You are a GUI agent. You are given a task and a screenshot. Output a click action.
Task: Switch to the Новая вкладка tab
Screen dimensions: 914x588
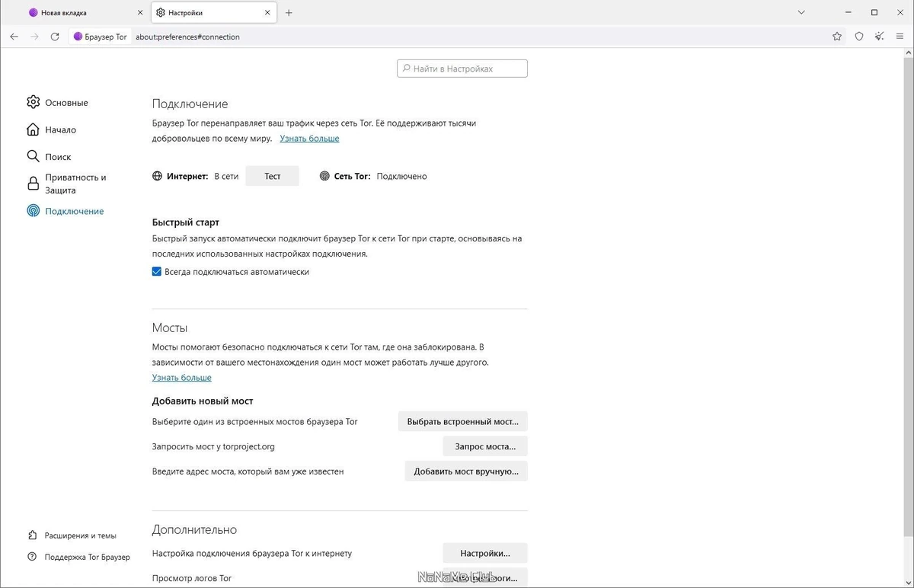pos(85,13)
